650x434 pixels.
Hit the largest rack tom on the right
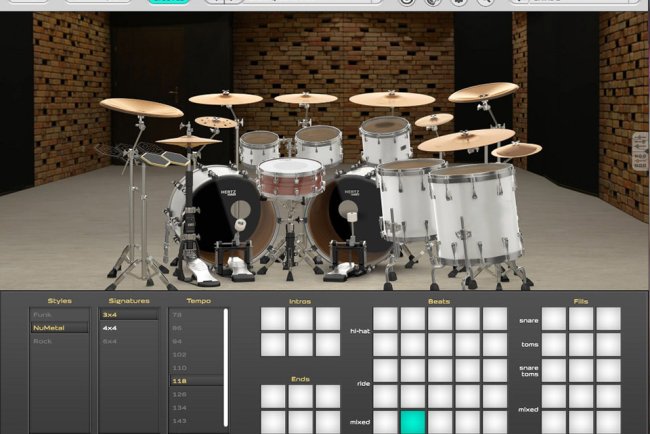click(x=386, y=139)
